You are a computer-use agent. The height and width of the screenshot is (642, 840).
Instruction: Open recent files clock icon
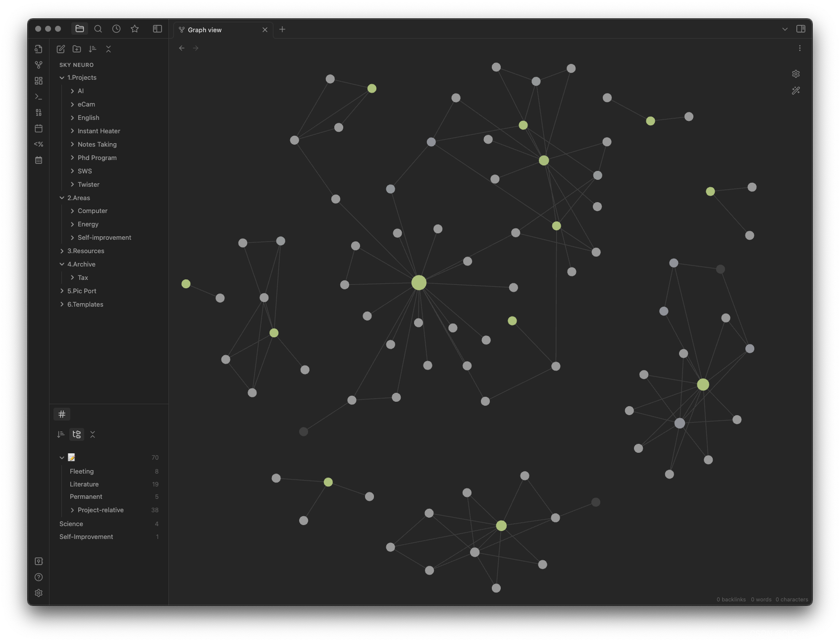pos(116,29)
